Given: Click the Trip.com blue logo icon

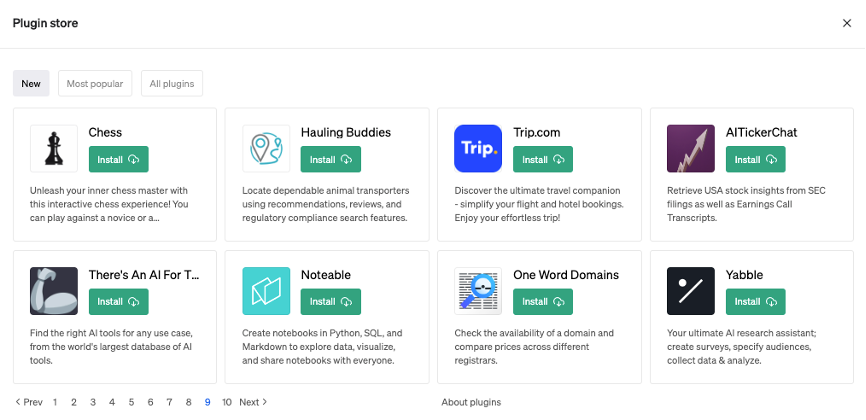Looking at the screenshot, I should (478, 149).
